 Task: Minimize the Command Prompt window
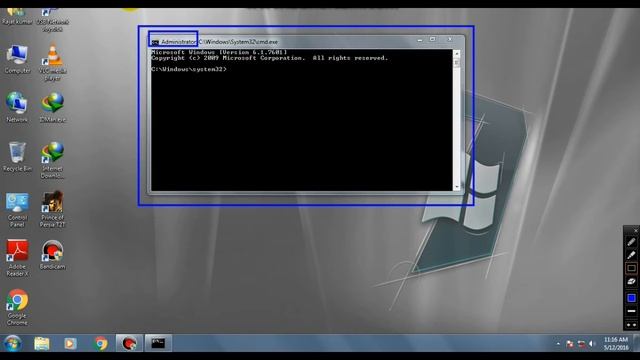click(x=420, y=40)
